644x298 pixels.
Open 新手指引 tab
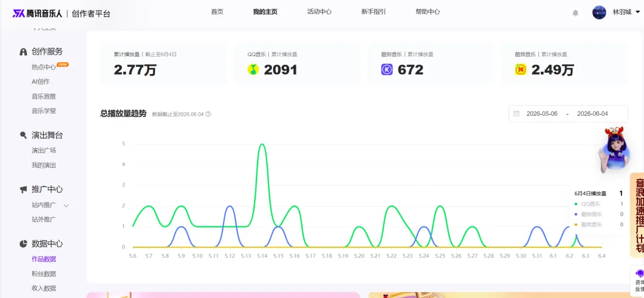(373, 11)
